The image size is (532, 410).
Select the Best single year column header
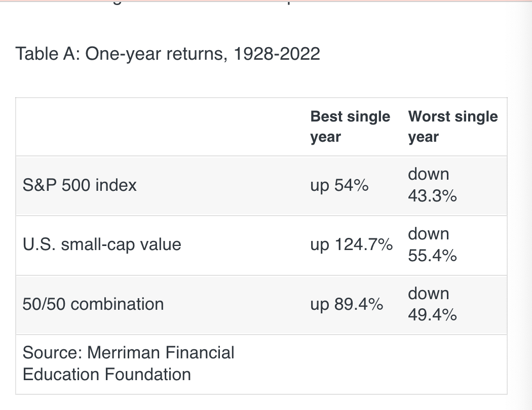(350, 127)
